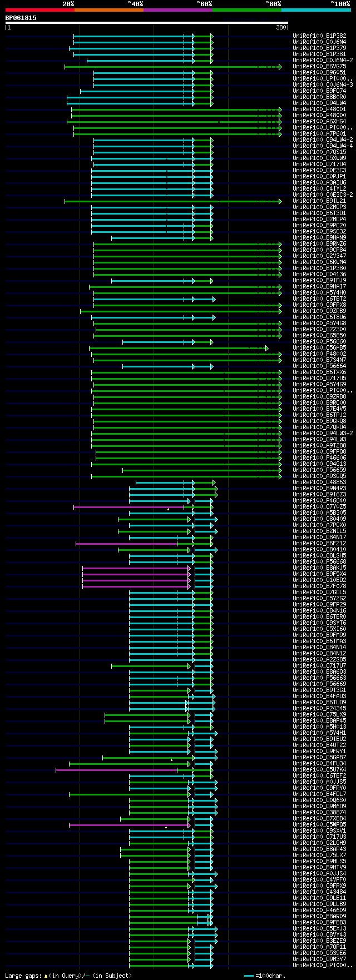Select the UniRef100_Q4VPF0 label

coord(319,880)
